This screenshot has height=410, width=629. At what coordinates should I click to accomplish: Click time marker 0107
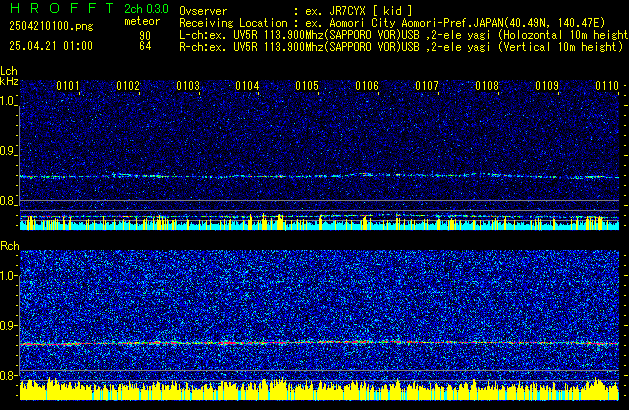(x=427, y=86)
